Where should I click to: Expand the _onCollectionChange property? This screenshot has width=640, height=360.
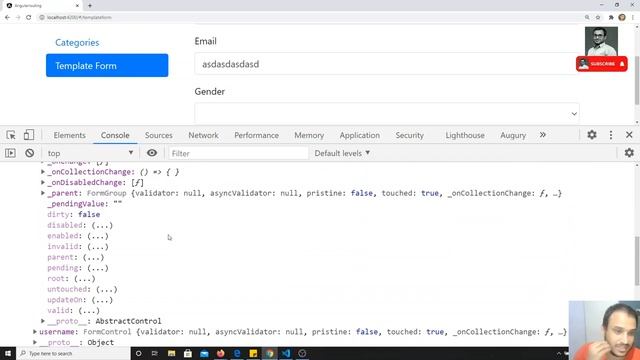[x=43, y=172]
